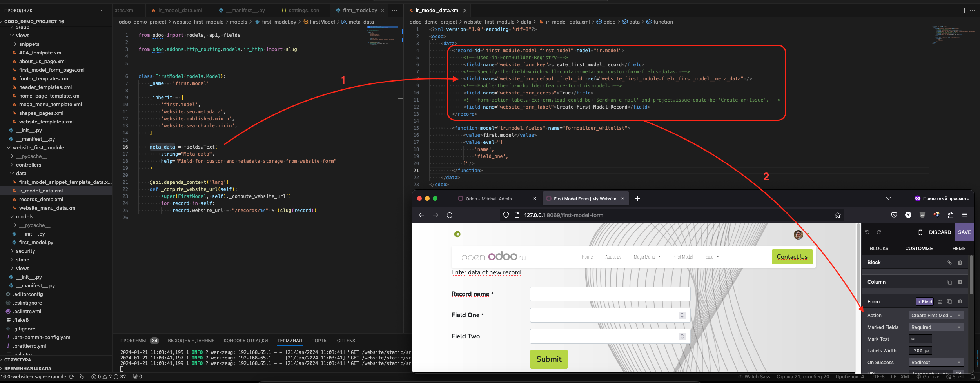Open the On Success Redirect dropdown
The width and height of the screenshot is (980, 383).
tap(936, 363)
